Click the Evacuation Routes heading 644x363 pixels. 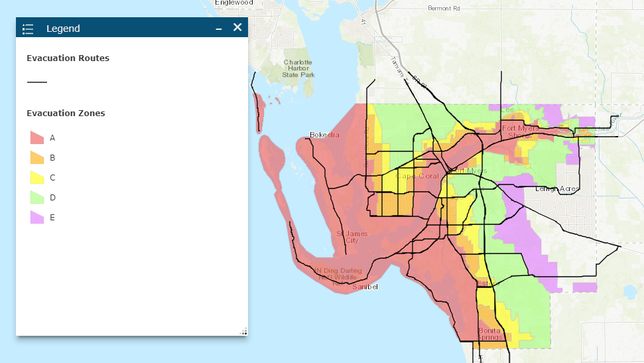68,58
